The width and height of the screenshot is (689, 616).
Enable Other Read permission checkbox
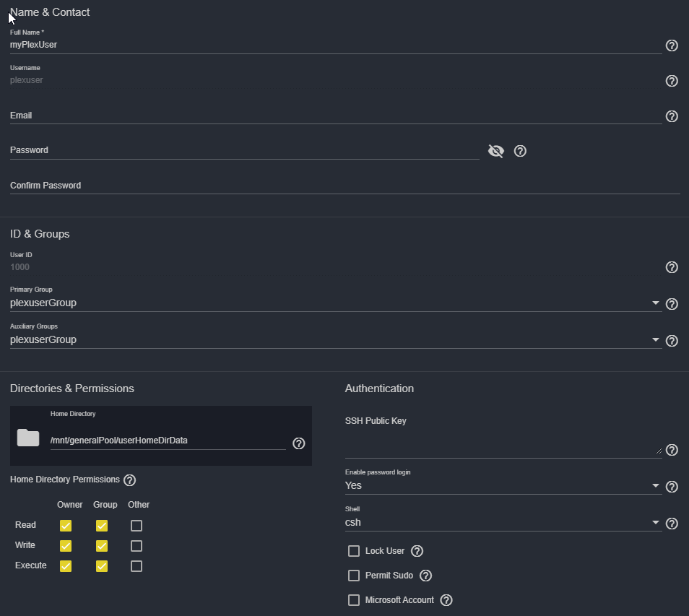[136, 526]
